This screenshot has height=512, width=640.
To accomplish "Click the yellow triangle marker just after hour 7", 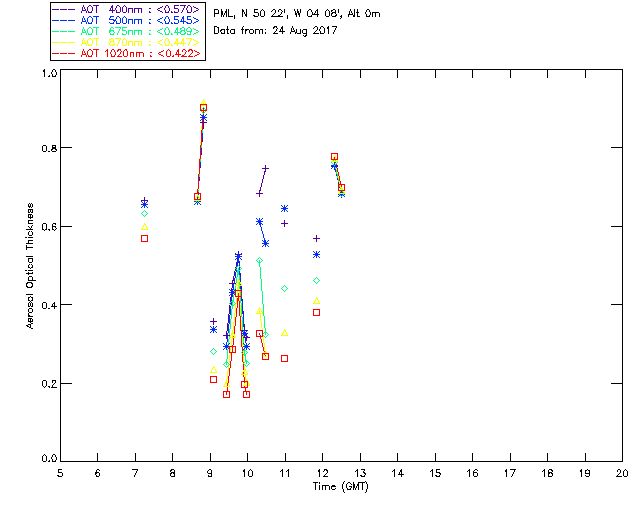I will [x=144, y=227].
